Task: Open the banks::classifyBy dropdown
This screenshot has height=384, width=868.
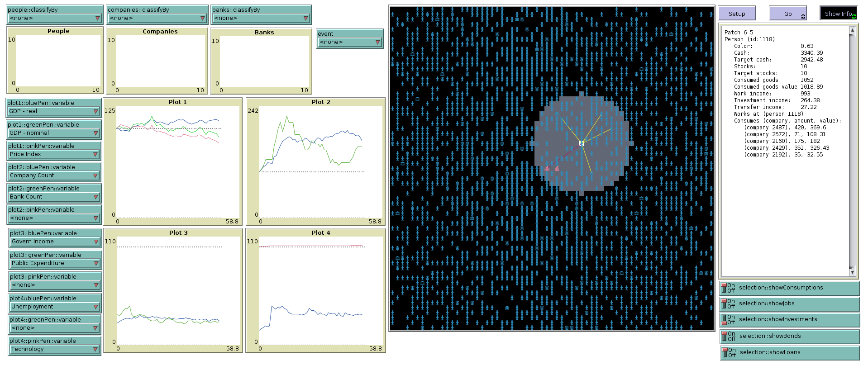Action: pyautogui.click(x=261, y=18)
